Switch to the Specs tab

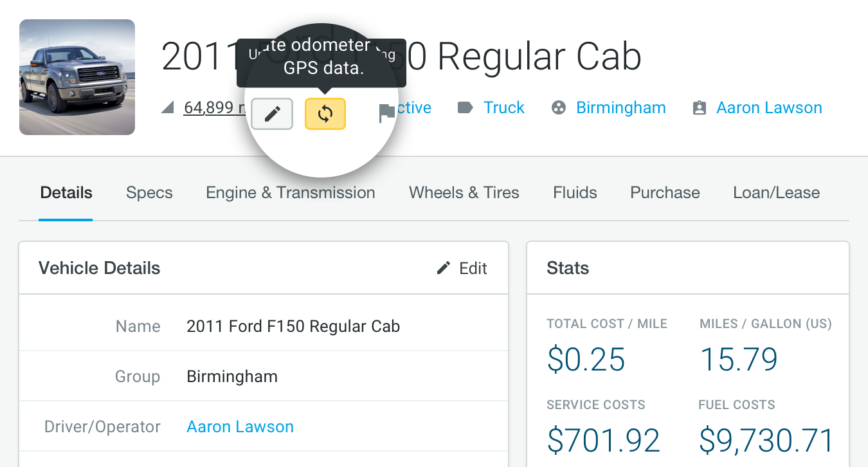[149, 193]
